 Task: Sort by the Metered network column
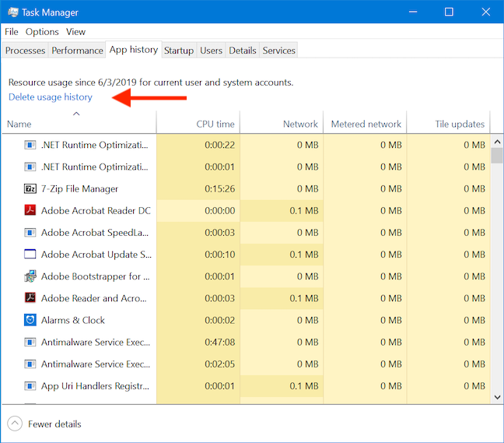pyautogui.click(x=365, y=124)
